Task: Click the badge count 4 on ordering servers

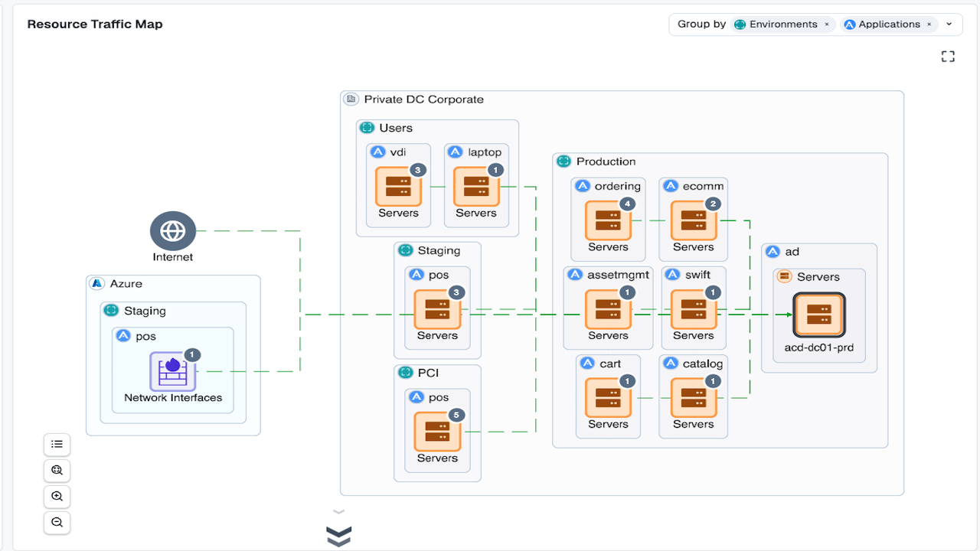Action: coord(627,204)
